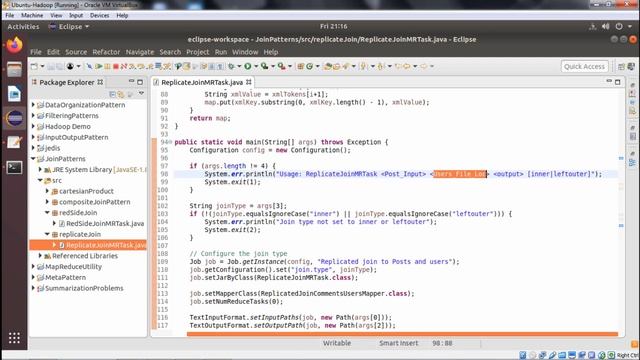Select the ReplicateJoinMRTask.java editor tab
The width and height of the screenshot is (640, 360).
coord(202,82)
